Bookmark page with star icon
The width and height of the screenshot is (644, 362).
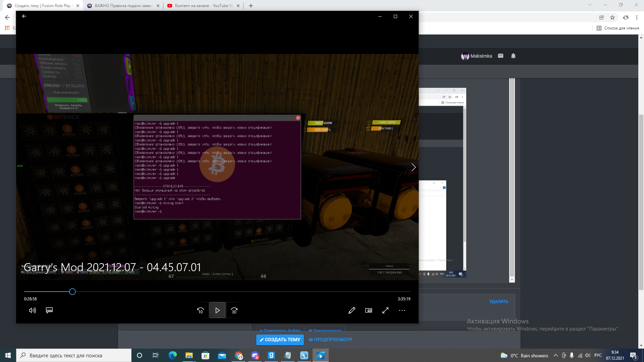click(x=612, y=17)
